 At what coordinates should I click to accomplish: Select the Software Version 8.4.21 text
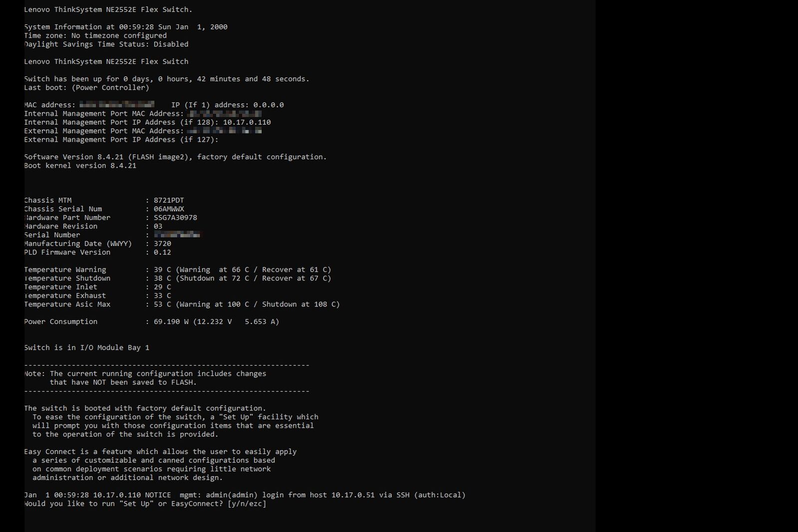pyautogui.click(x=74, y=157)
